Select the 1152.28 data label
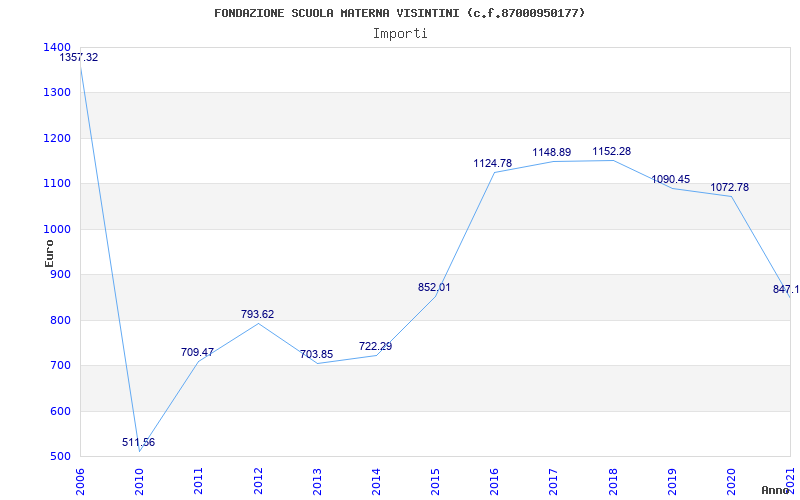 (x=612, y=151)
